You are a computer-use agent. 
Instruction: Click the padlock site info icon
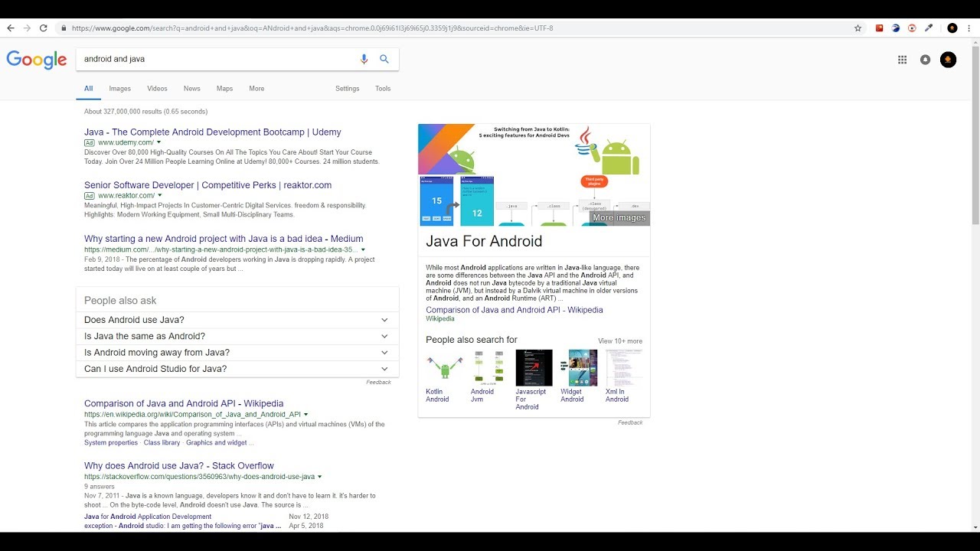[x=64, y=28]
